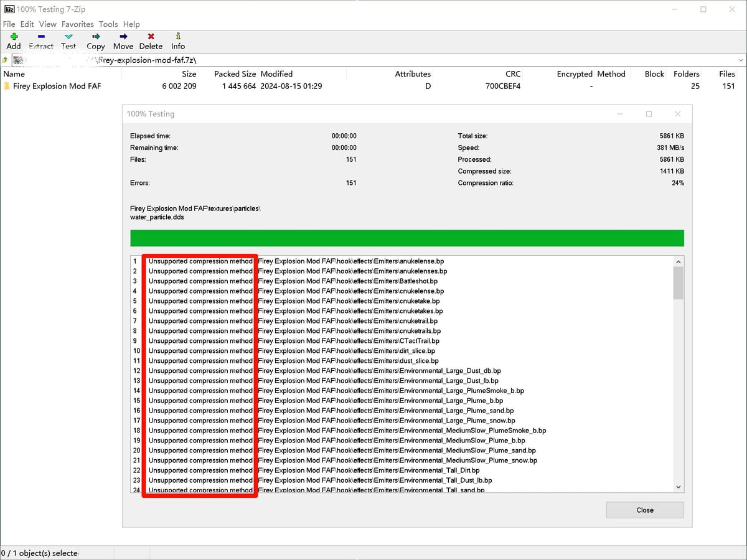The image size is (747, 560).
Task: Click the error list scroll-down arrow
Action: point(679,487)
